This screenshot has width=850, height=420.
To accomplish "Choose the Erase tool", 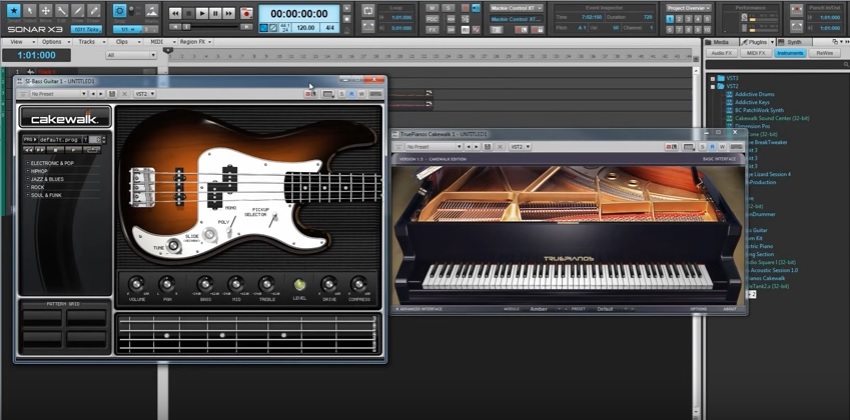I will (94, 10).
